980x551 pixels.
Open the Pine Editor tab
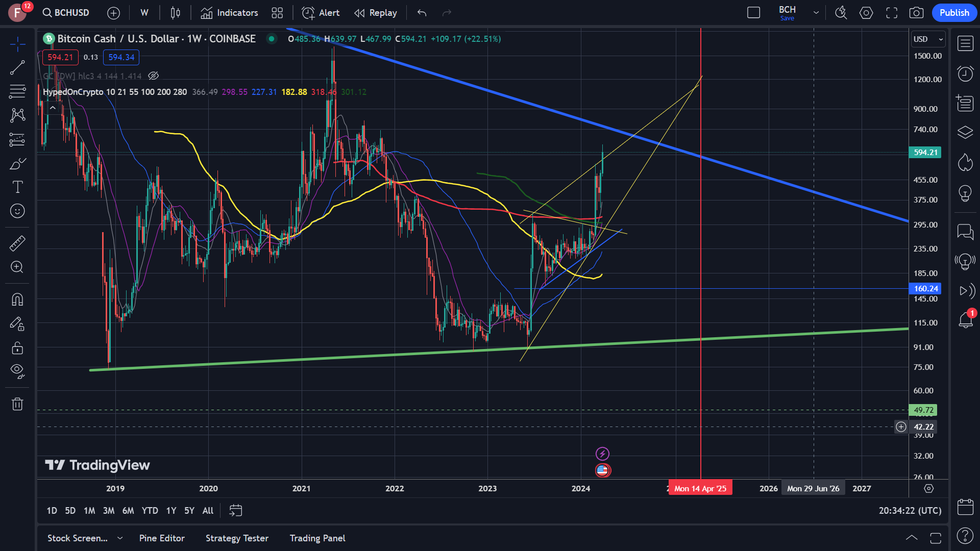coord(162,538)
